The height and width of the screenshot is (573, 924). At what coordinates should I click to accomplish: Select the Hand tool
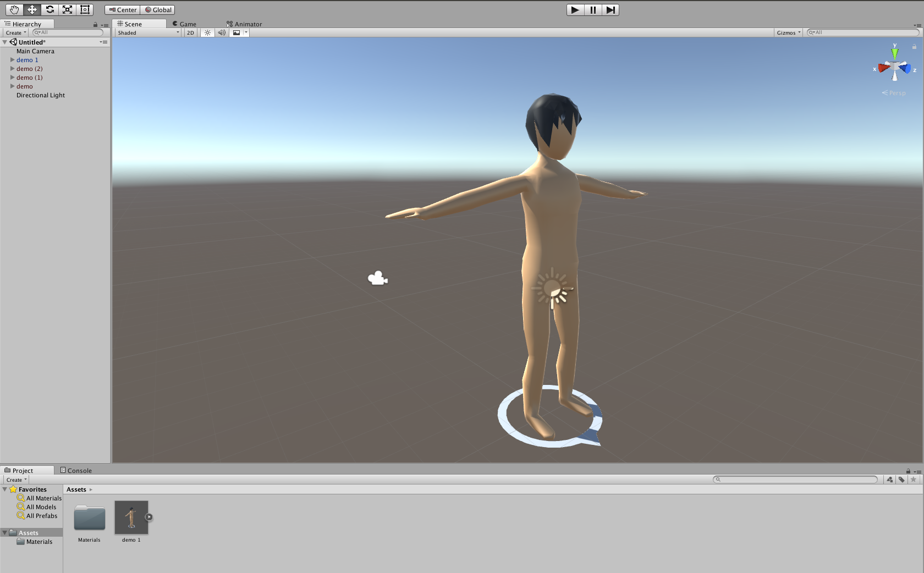coord(14,10)
